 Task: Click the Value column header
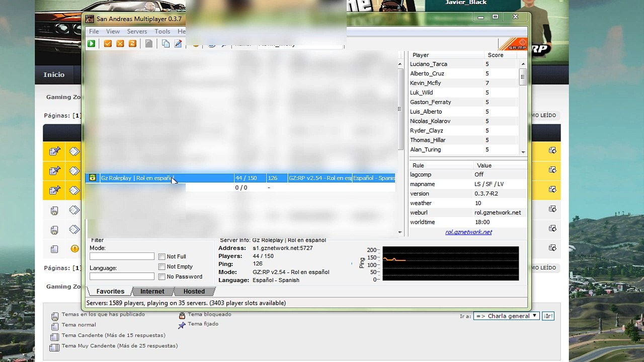pyautogui.click(x=500, y=165)
